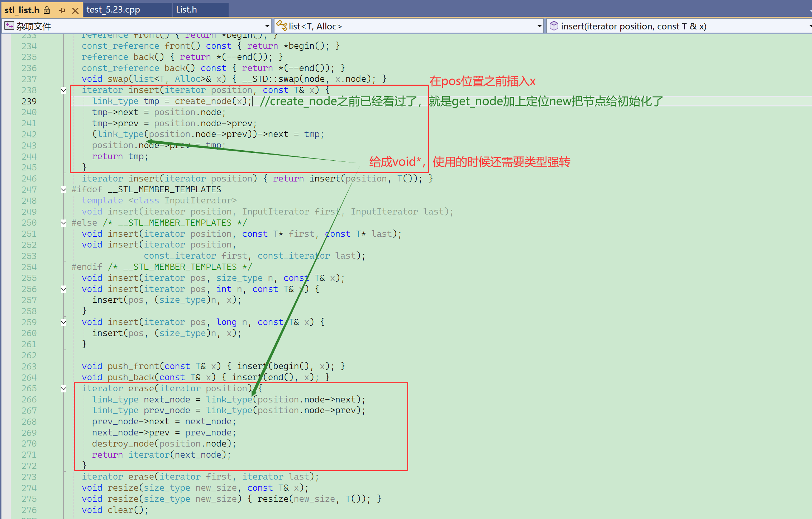Collapse the erase function at line 265
This screenshot has height=519, width=812.
(x=63, y=388)
